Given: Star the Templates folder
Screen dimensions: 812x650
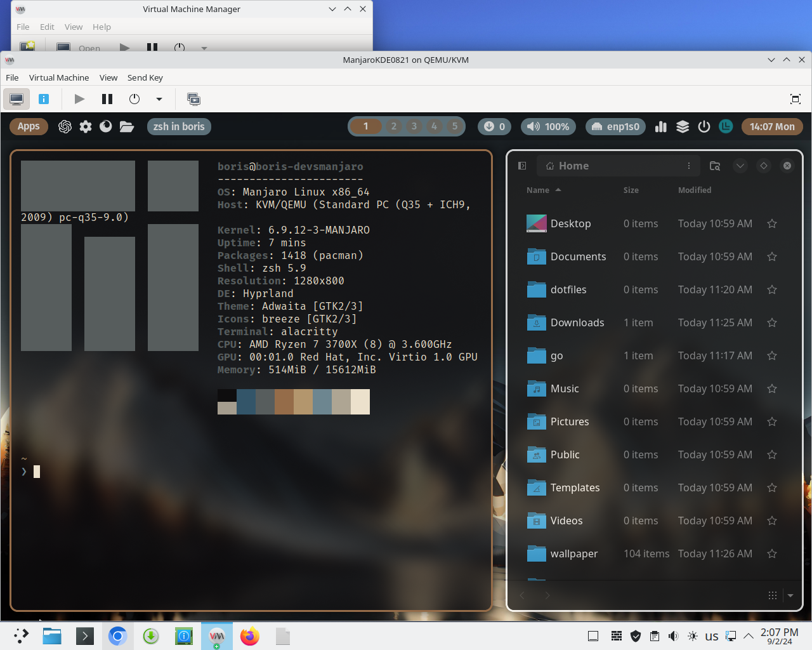Looking at the screenshot, I should (772, 487).
